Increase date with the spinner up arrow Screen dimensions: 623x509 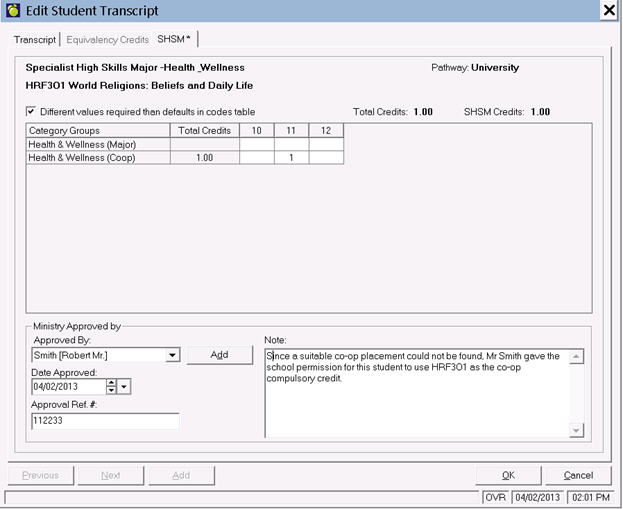coord(110,383)
